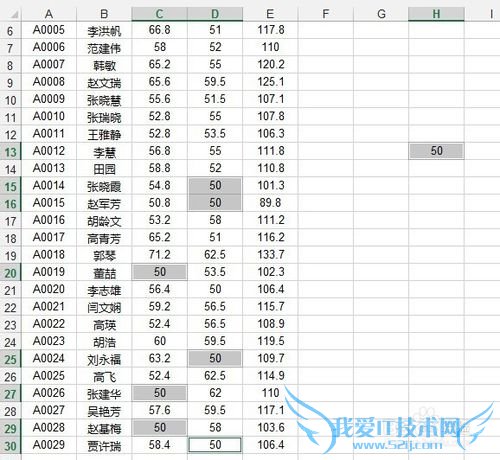The height and width of the screenshot is (460, 500).
Task: Click highlighted 50 in row 29 column C
Action: click(x=160, y=428)
